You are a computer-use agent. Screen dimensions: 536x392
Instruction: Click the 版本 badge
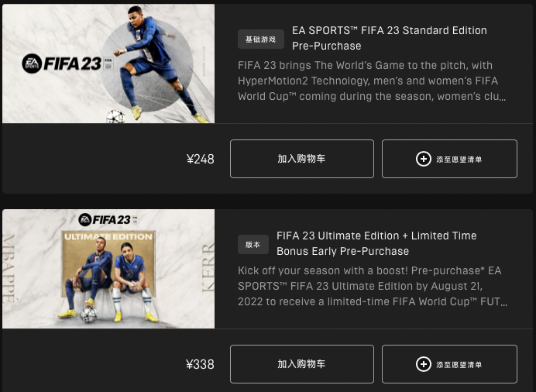[x=253, y=244]
